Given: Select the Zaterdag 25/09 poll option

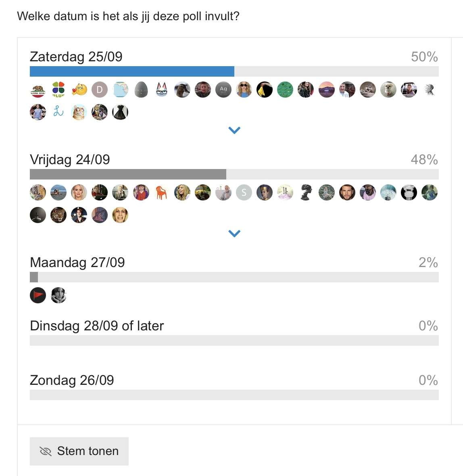Looking at the screenshot, I should (x=76, y=56).
